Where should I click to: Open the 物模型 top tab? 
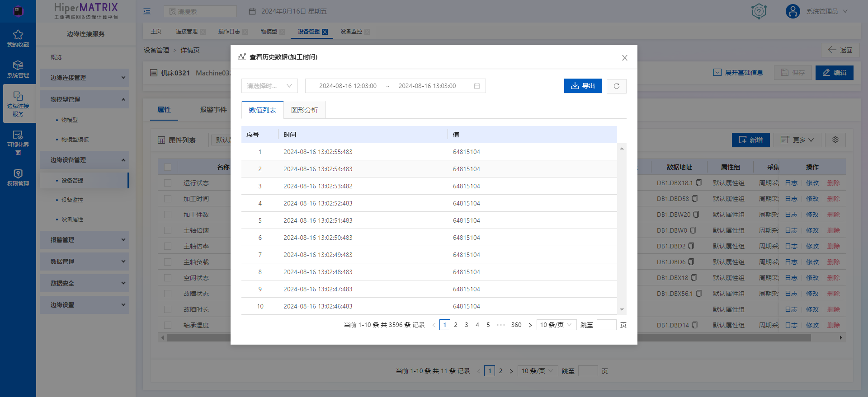click(269, 32)
